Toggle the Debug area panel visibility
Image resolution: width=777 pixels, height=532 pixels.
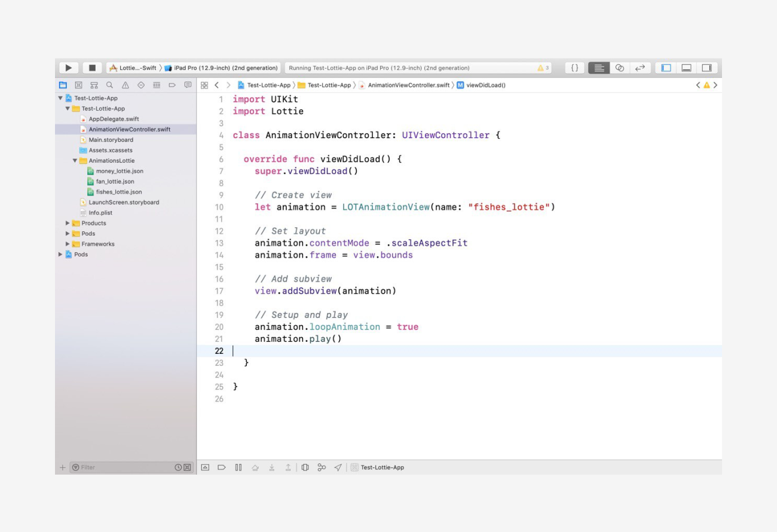tap(687, 68)
